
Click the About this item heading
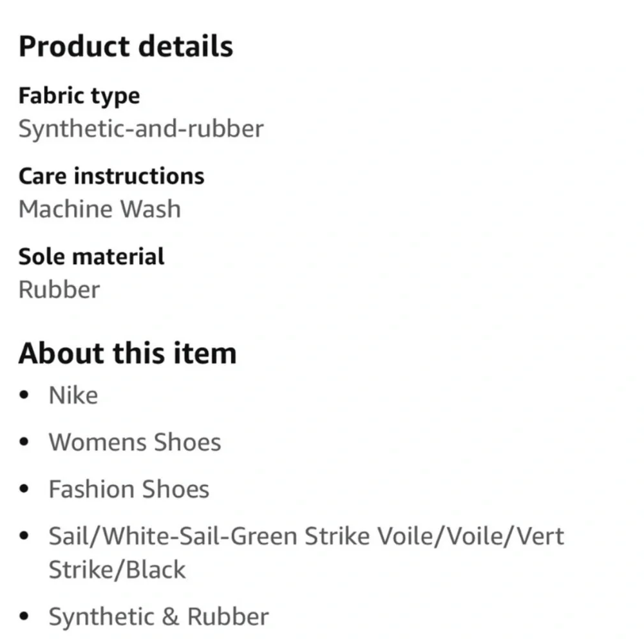128,353
